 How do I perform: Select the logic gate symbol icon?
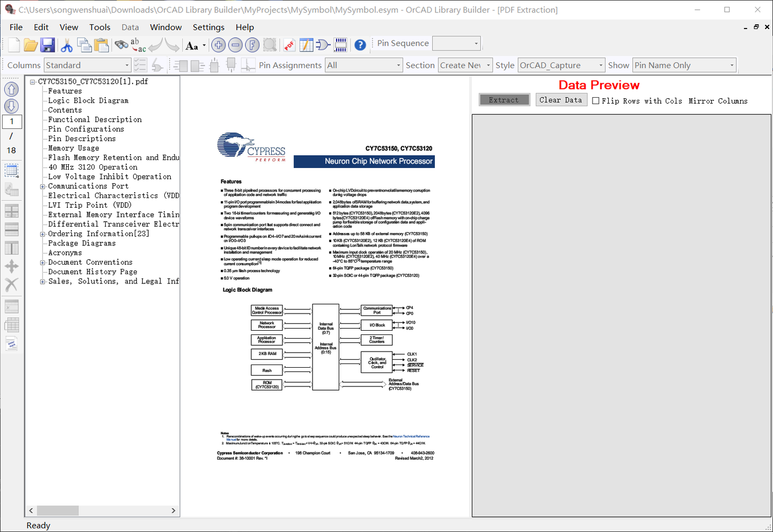323,45
